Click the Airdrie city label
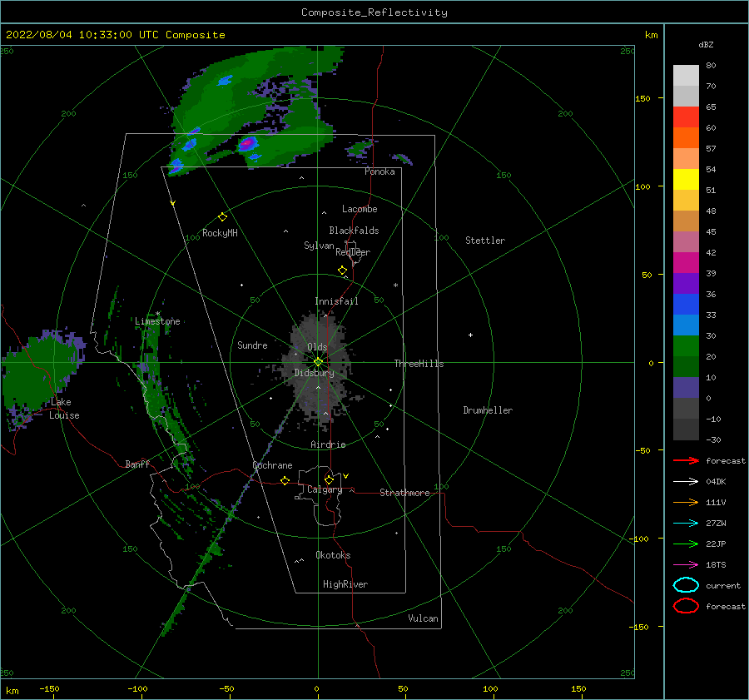749x700 pixels. [328, 444]
